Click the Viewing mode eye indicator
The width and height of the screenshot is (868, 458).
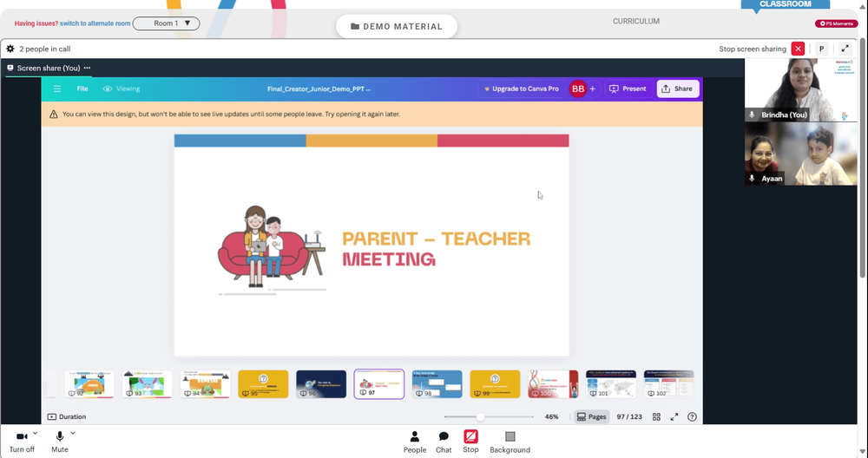pyautogui.click(x=122, y=88)
